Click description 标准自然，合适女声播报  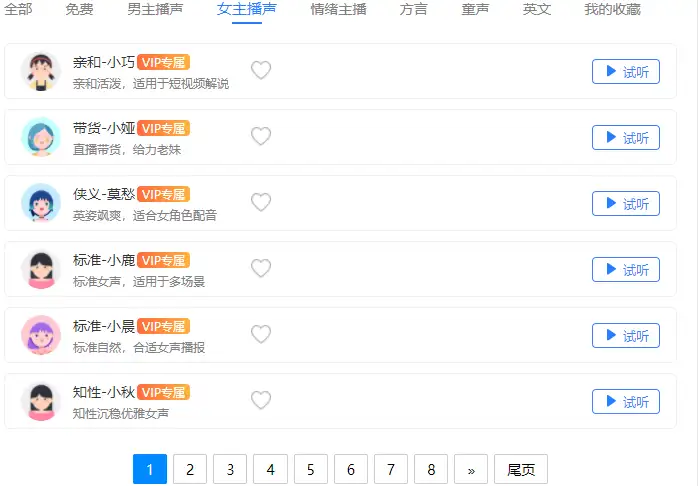tap(139, 348)
